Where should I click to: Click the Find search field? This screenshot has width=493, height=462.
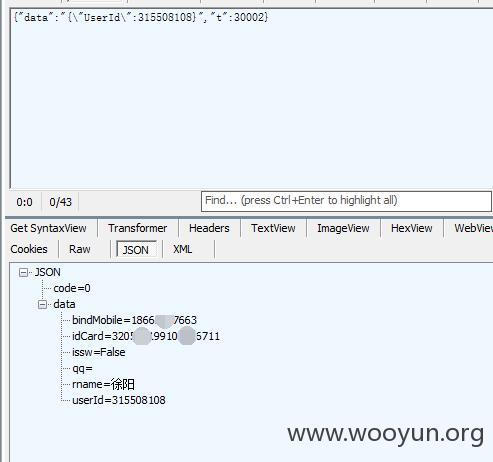click(x=346, y=201)
